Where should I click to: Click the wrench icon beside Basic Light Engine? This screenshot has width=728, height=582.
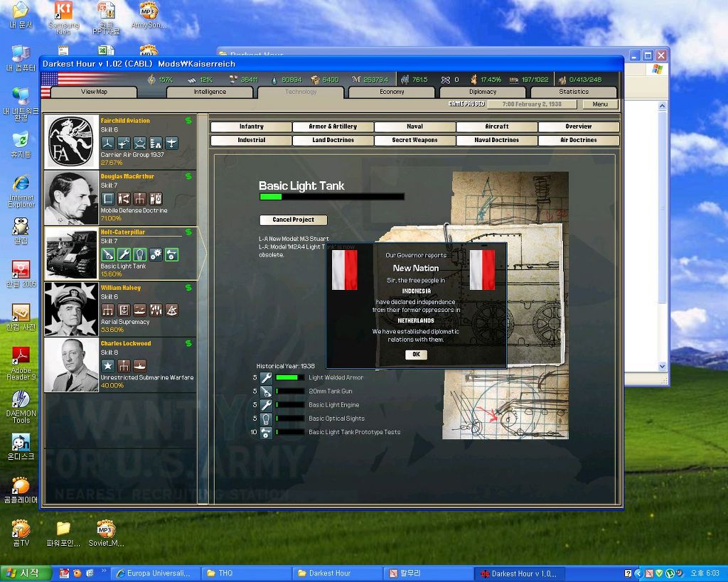[266, 405]
